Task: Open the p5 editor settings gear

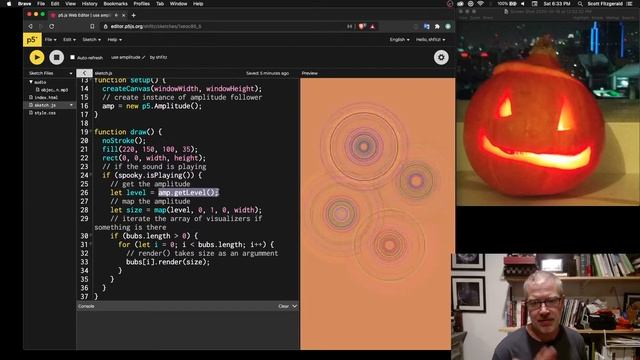Action: coord(441,57)
